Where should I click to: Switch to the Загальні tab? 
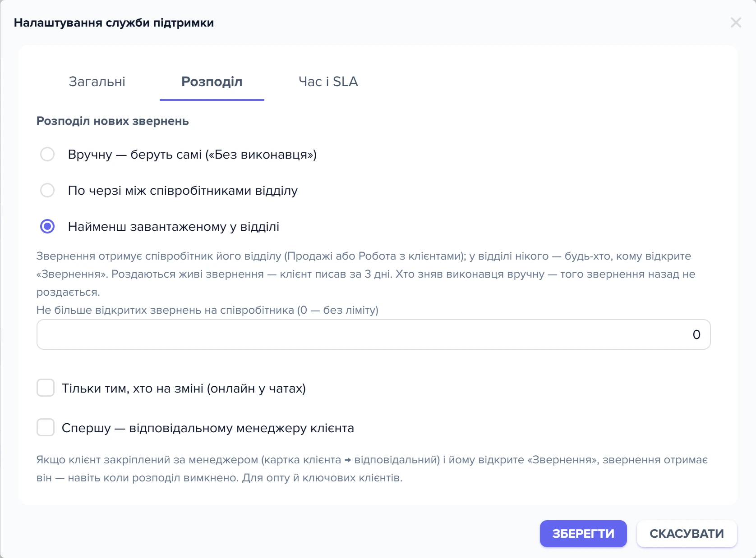click(97, 82)
